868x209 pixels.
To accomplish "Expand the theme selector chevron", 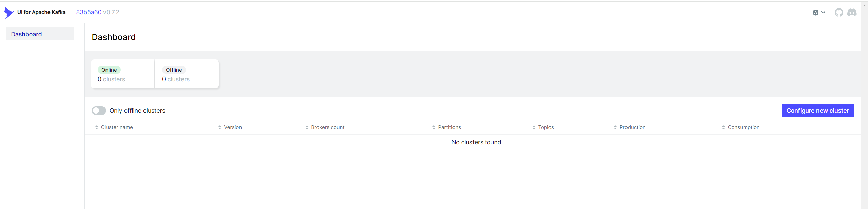I will pos(823,13).
